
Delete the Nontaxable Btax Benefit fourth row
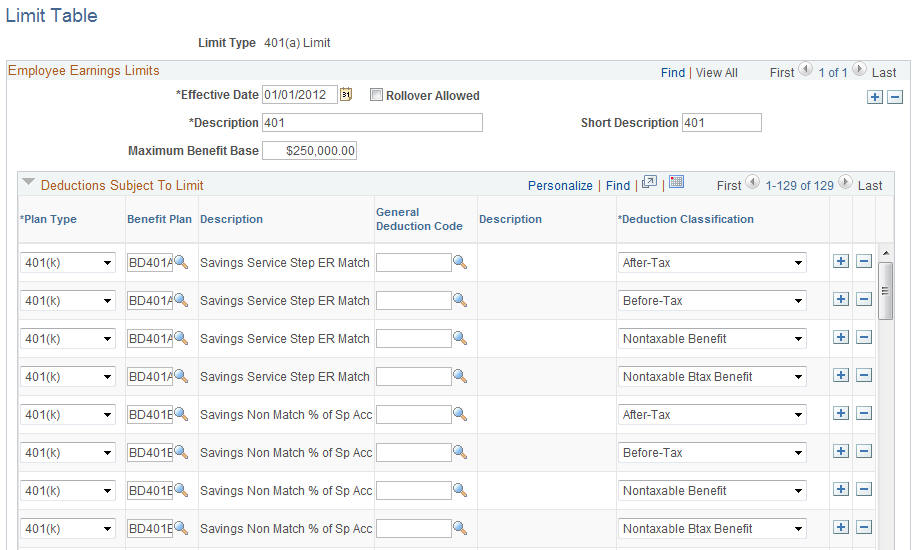click(x=864, y=375)
